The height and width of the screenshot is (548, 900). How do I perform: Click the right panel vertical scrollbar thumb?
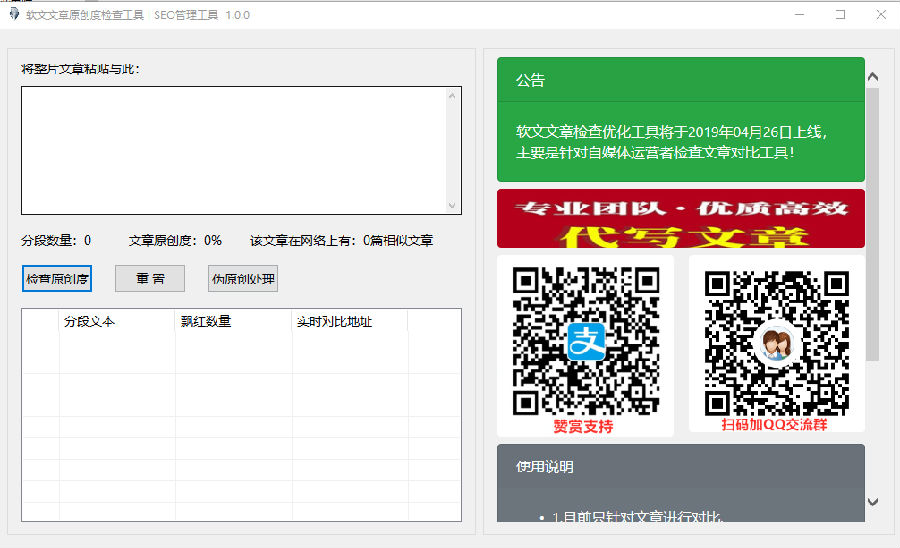873,224
